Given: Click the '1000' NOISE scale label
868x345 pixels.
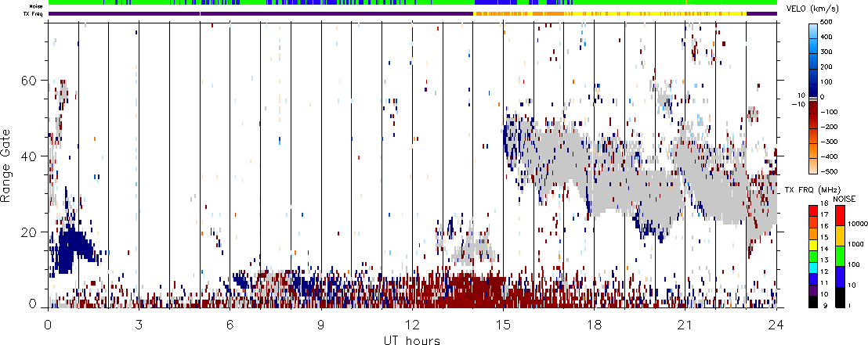Looking at the screenshot, I should click(x=854, y=245).
